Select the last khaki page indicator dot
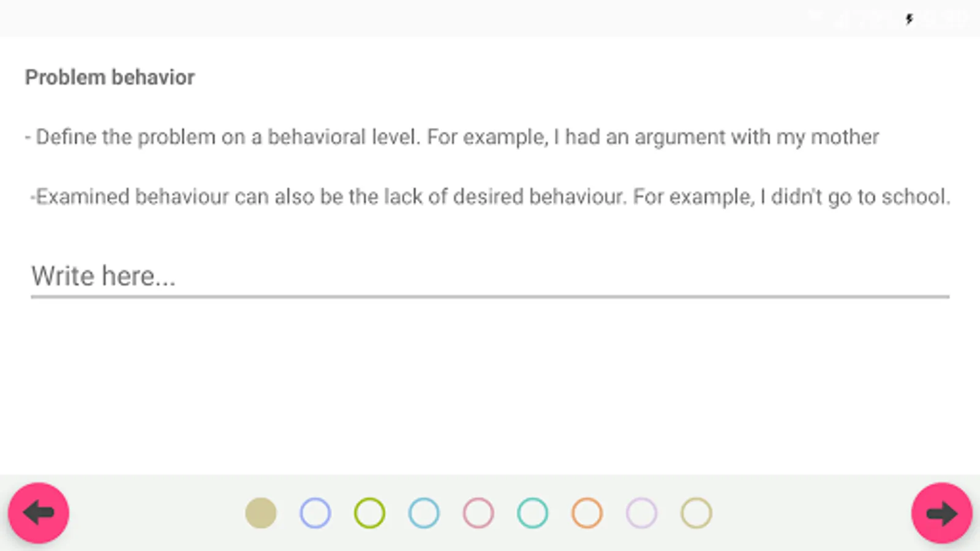The height and width of the screenshot is (551, 980). point(695,513)
